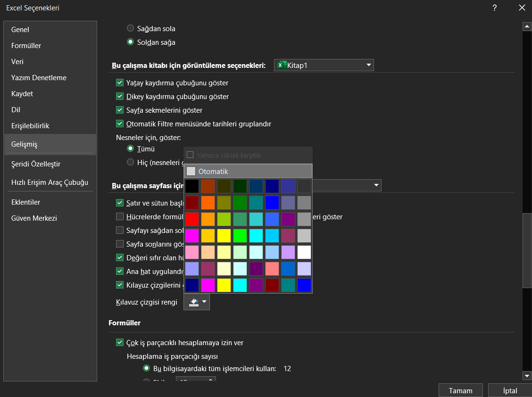Viewport: 532px width, 397px height.
Task: Click the scrollbar up arrow
Action: pos(527,26)
